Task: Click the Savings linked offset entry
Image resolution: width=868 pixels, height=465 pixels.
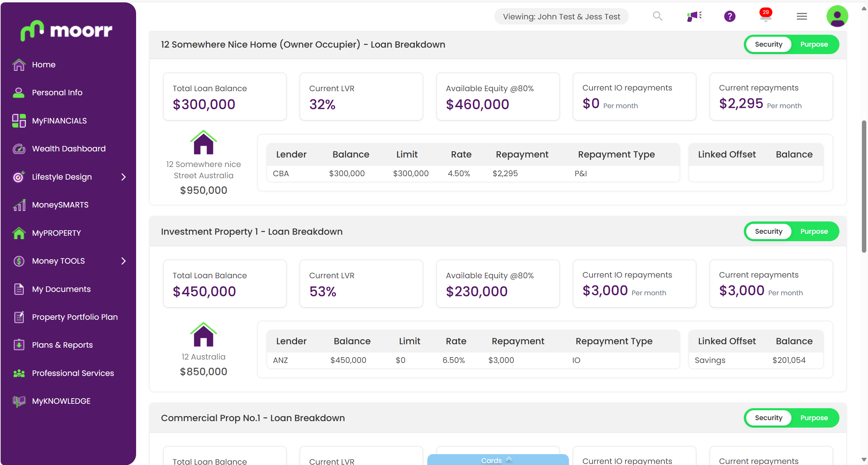Action: 710,360
